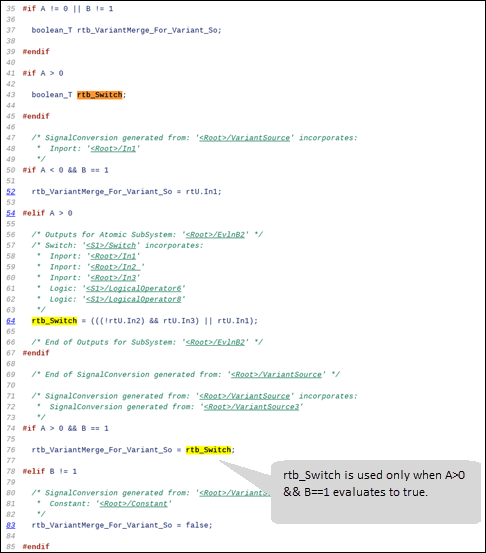Open line number 83 link
Screen dimensions: 486x553
pyautogui.click(x=11, y=525)
